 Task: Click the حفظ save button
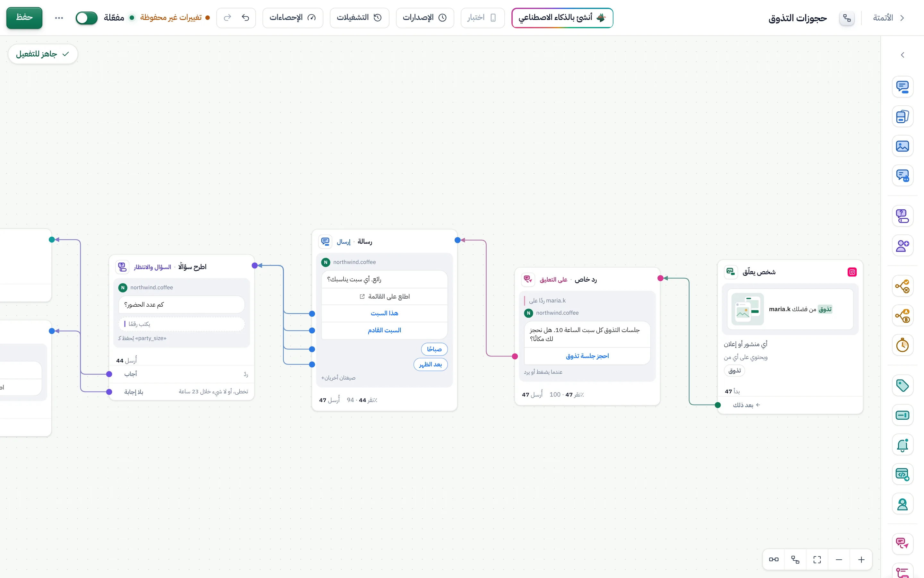(x=24, y=18)
